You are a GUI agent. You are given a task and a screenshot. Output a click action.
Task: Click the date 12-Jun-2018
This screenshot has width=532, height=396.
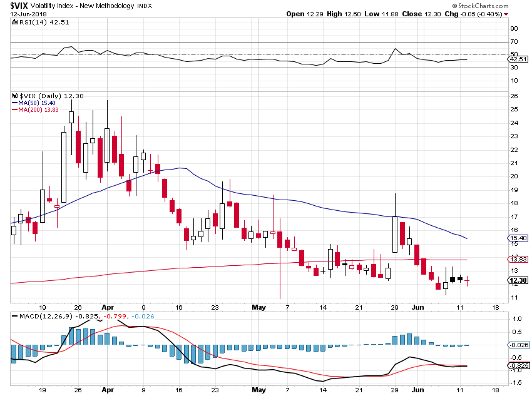(x=29, y=14)
